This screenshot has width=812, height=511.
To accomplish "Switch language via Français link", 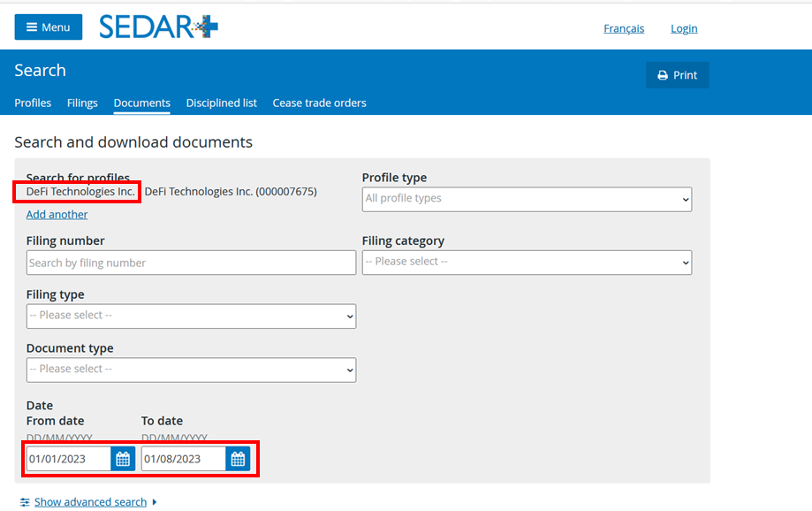I will (624, 28).
